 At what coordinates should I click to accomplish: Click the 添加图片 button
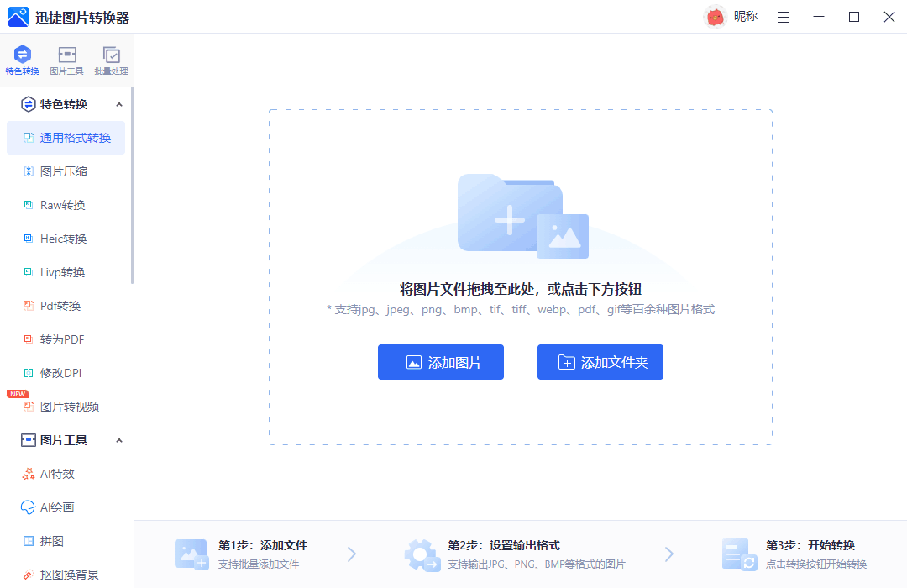tap(440, 362)
